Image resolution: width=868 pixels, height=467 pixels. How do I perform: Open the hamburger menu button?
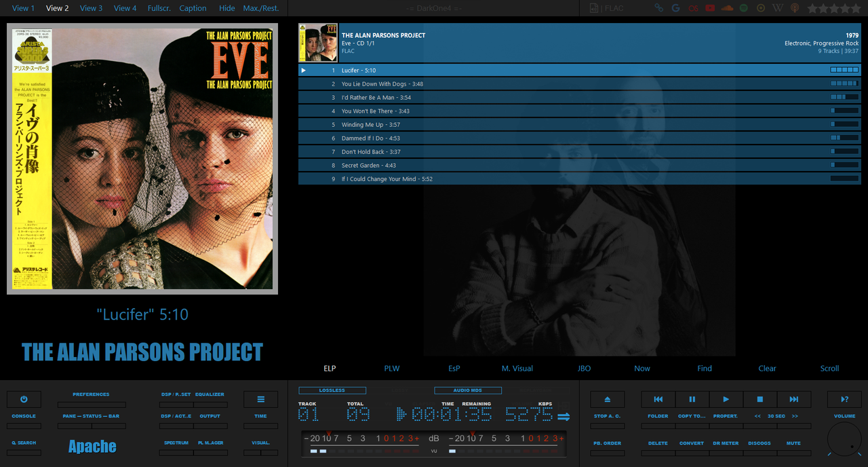point(261,399)
